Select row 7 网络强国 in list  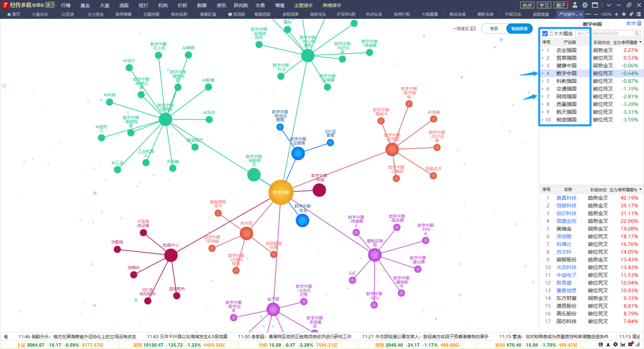[x=591, y=97]
